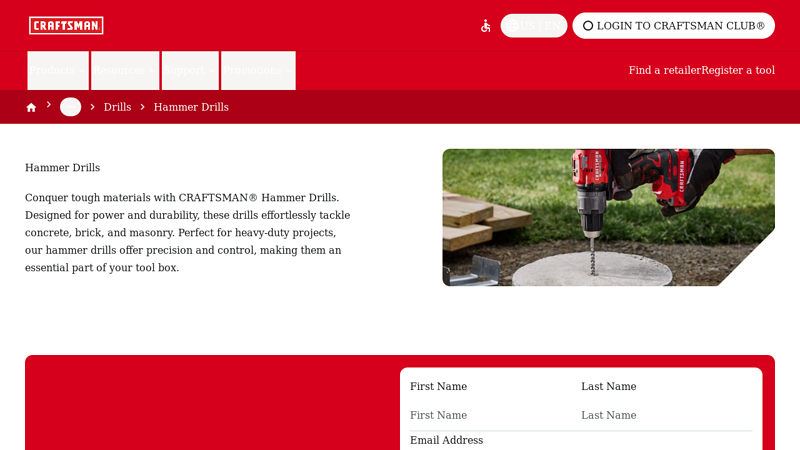Image resolution: width=800 pixels, height=450 pixels.
Task: Expand the Products menu
Action: point(58,70)
